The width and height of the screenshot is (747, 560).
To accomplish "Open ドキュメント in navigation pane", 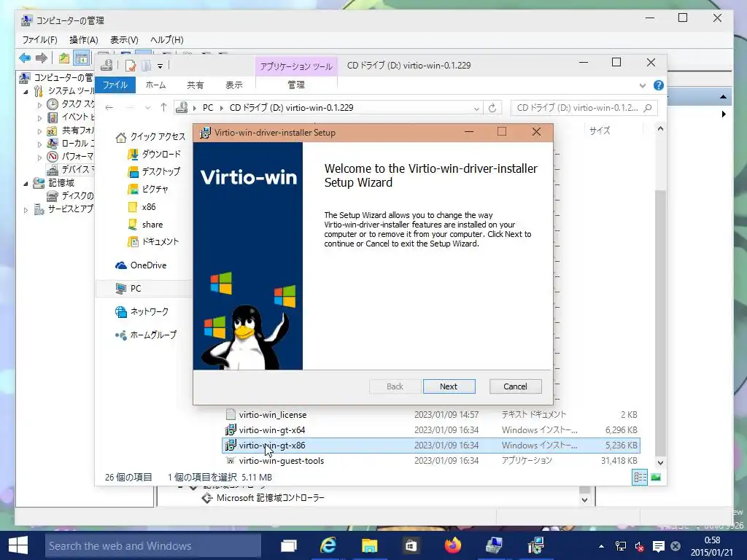I will tap(153, 242).
